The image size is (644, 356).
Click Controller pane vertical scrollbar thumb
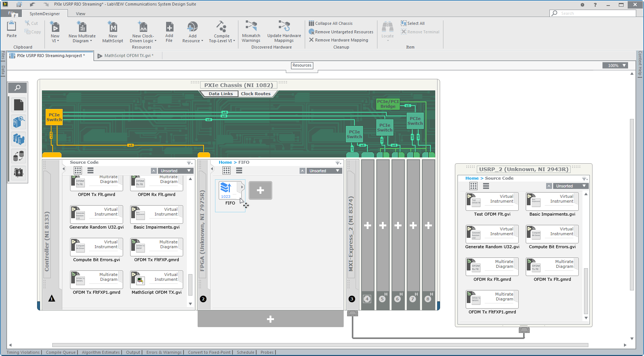tap(191, 285)
